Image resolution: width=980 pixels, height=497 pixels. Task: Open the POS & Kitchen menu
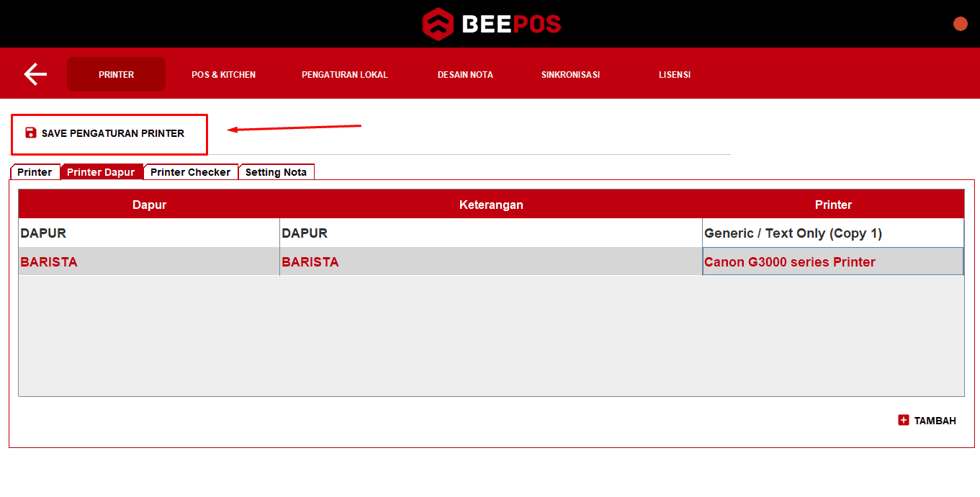coord(223,75)
